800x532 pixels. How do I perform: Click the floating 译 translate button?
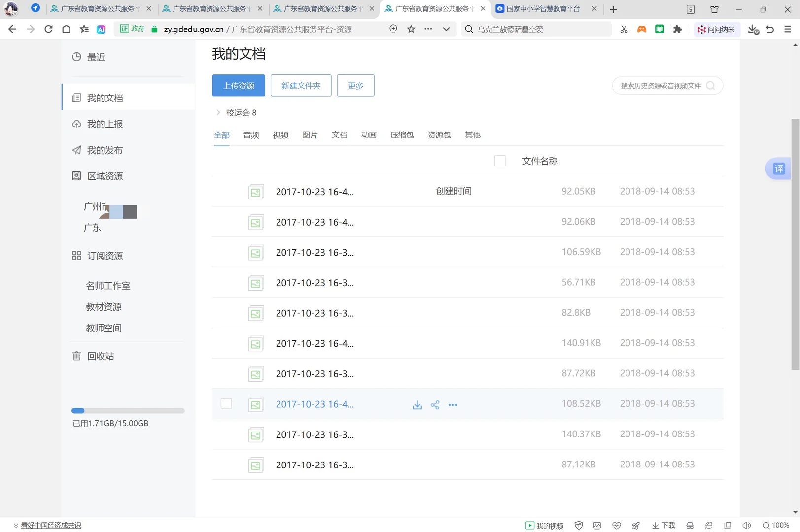(778, 168)
